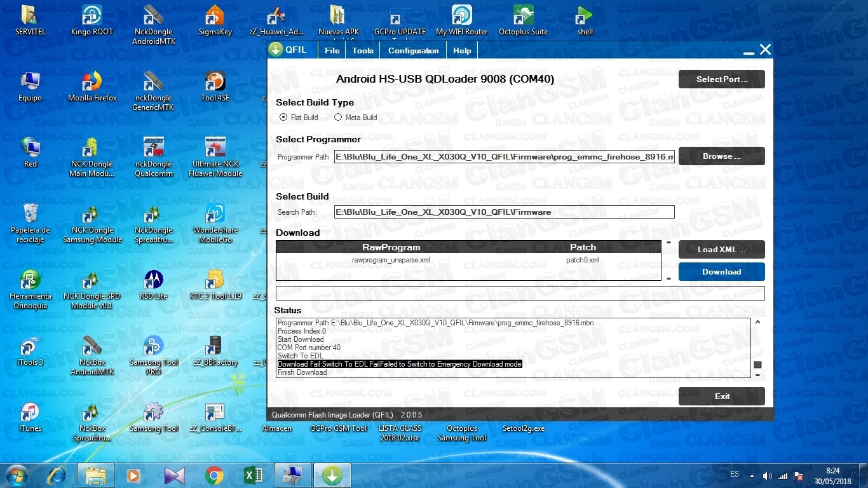This screenshot has height=488, width=868.
Task: Select the Flat Build radio button
Action: click(x=283, y=117)
